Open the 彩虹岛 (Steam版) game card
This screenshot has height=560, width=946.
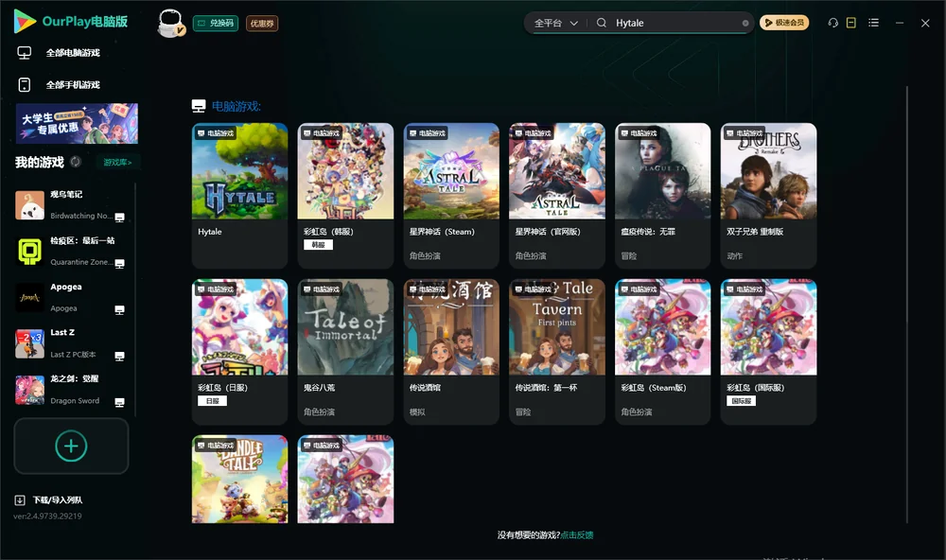pyautogui.click(x=663, y=352)
